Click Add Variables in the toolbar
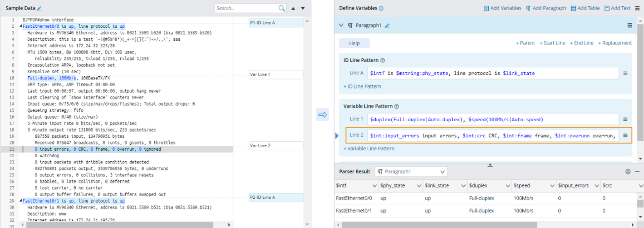644x228 pixels. click(502, 8)
